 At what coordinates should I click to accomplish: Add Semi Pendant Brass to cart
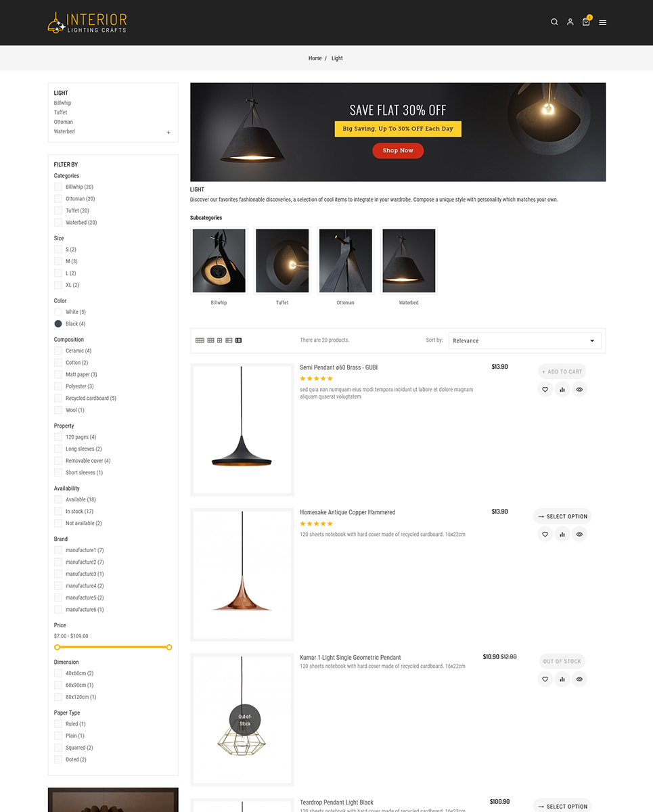pyautogui.click(x=562, y=371)
